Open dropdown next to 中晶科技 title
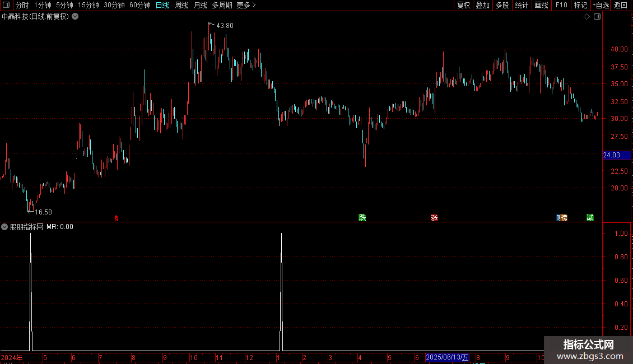This screenshot has height=364, width=633. pos(75,17)
